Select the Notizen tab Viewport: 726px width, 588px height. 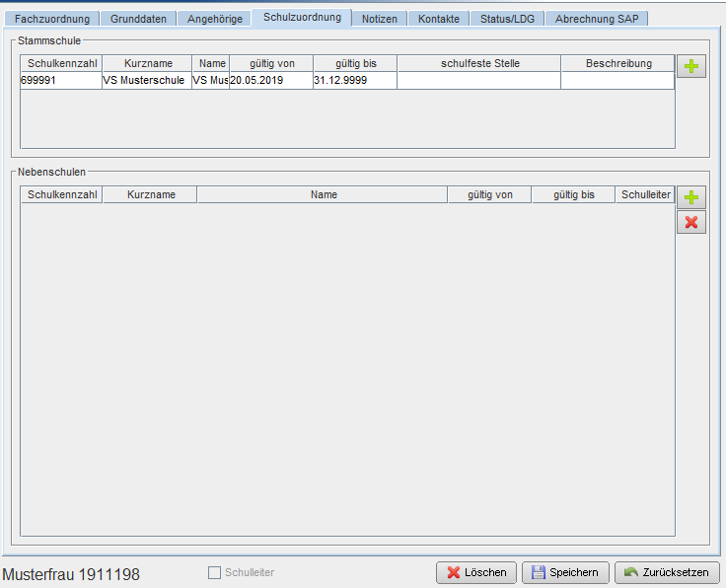click(x=379, y=19)
